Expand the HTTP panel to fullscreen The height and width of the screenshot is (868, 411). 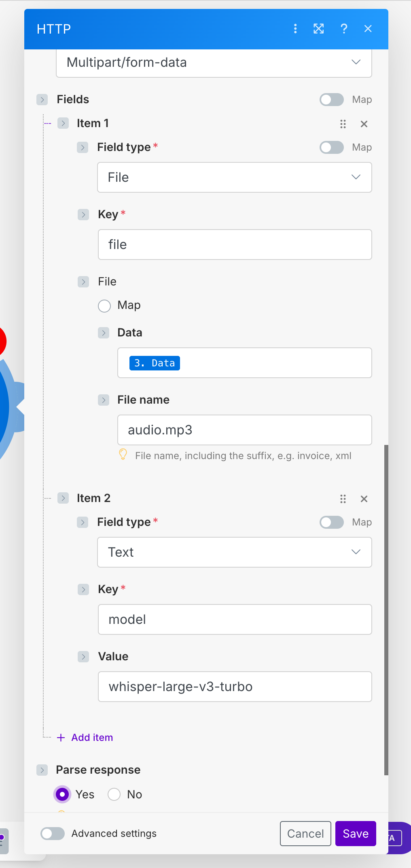tap(319, 29)
